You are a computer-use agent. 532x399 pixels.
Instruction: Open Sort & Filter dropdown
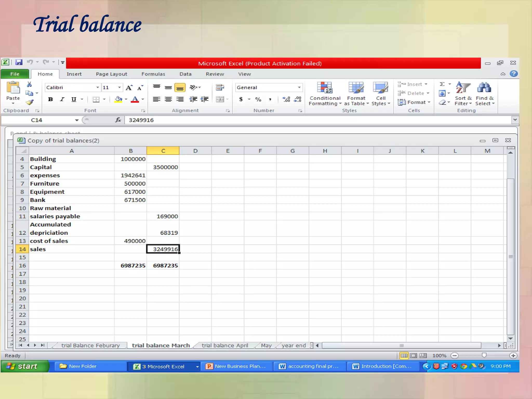[463, 94]
